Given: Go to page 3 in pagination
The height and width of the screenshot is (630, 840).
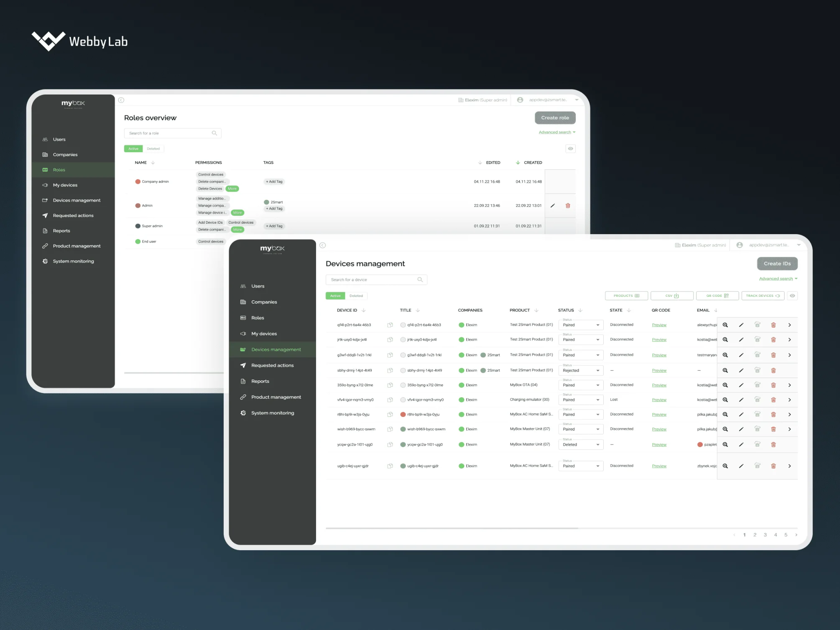Looking at the screenshot, I should point(765,535).
